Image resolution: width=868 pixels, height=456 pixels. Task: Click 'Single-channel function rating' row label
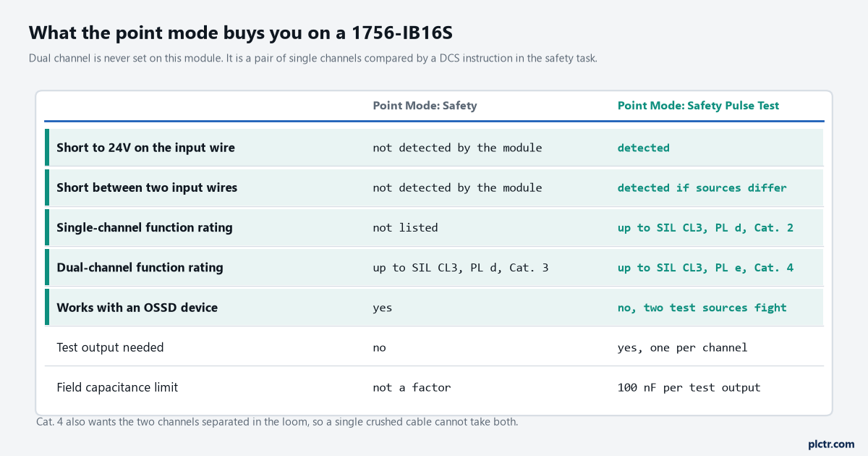tap(145, 227)
